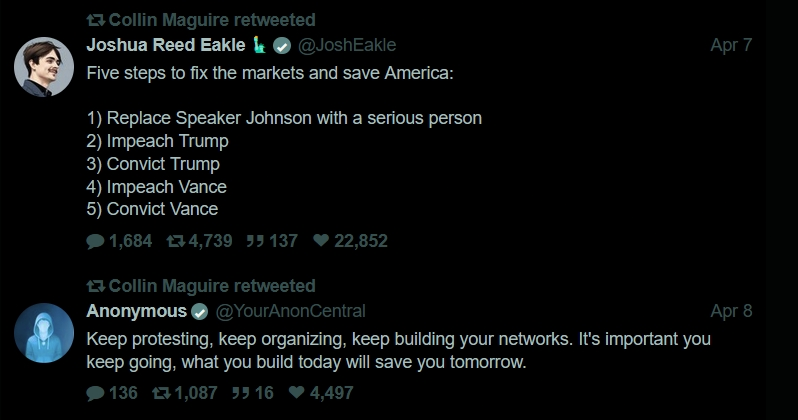The width and height of the screenshot is (798, 420).
Task: Click quote icon on the Anonymous tweet
Action: pyautogui.click(x=239, y=393)
